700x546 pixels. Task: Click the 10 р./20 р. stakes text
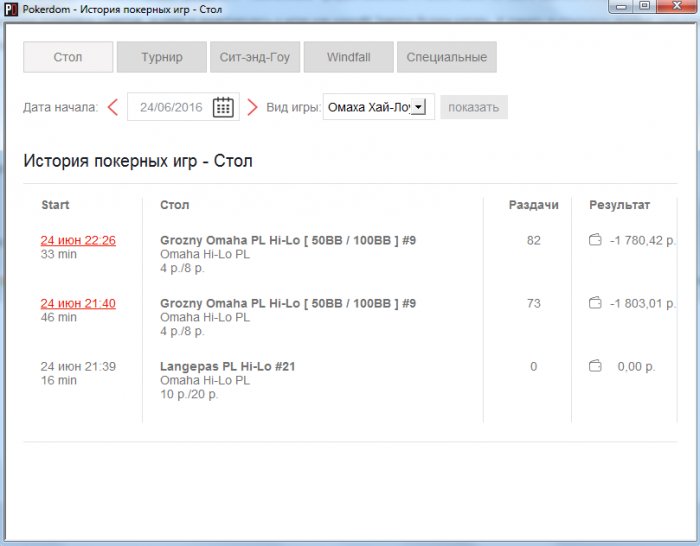click(189, 394)
